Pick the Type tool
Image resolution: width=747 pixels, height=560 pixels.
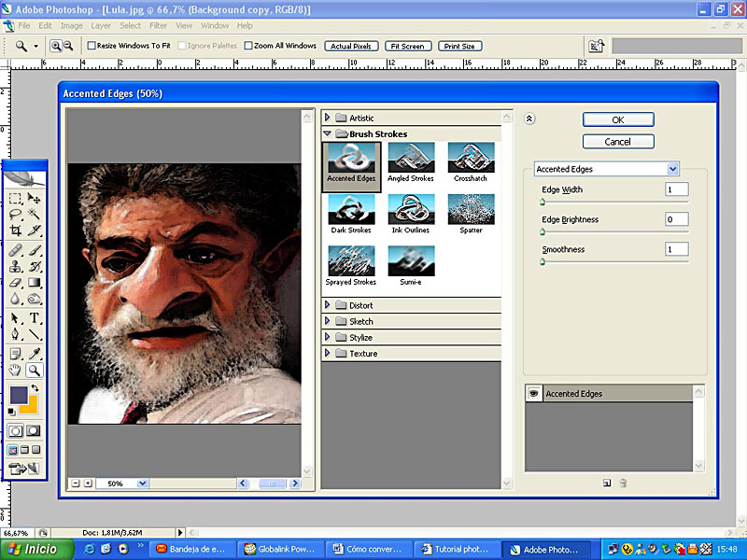tap(35, 318)
